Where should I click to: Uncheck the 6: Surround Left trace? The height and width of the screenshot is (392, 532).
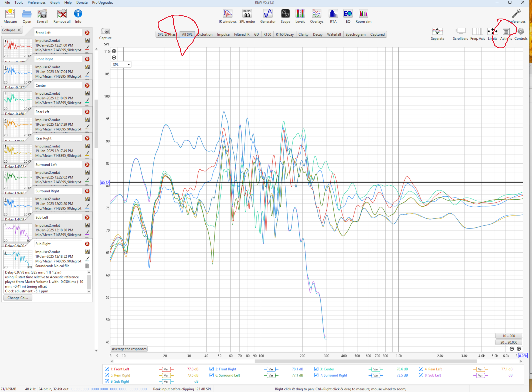point(212,375)
